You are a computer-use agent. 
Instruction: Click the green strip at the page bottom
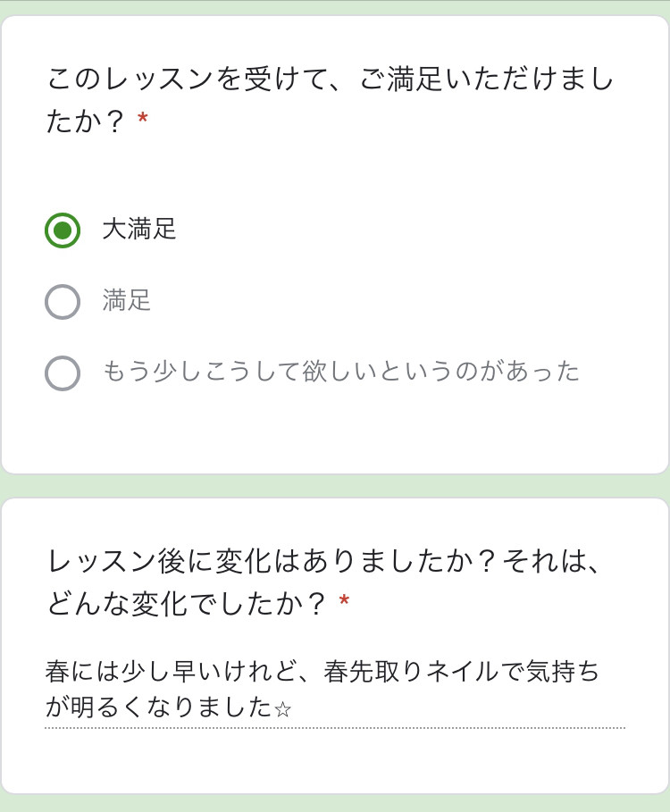pos(335,803)
